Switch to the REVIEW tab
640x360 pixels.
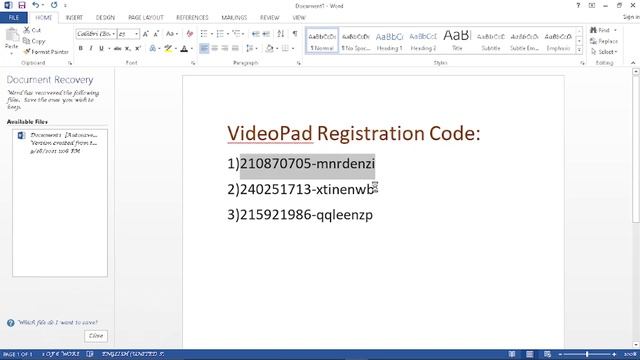point(269,18)
